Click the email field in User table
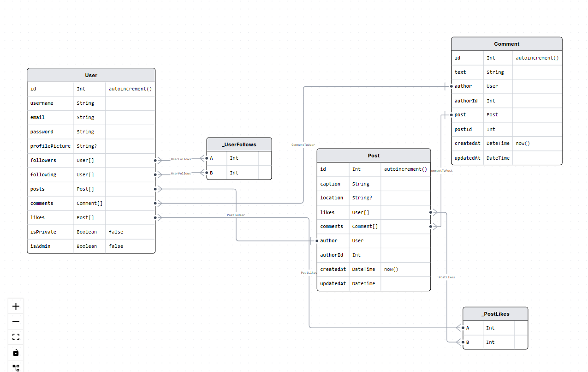The image size is (588, 372). click(37, 117)
